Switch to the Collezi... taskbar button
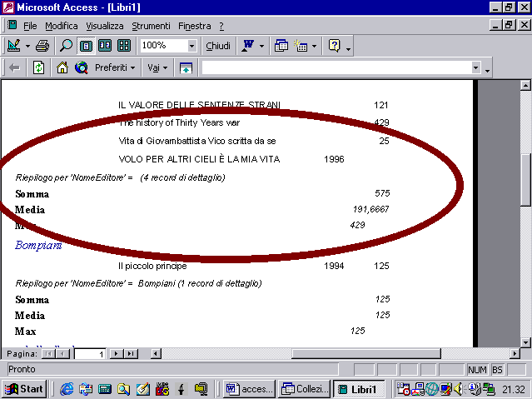Screen dimensions: 532x399 click(x=305, y=389)
